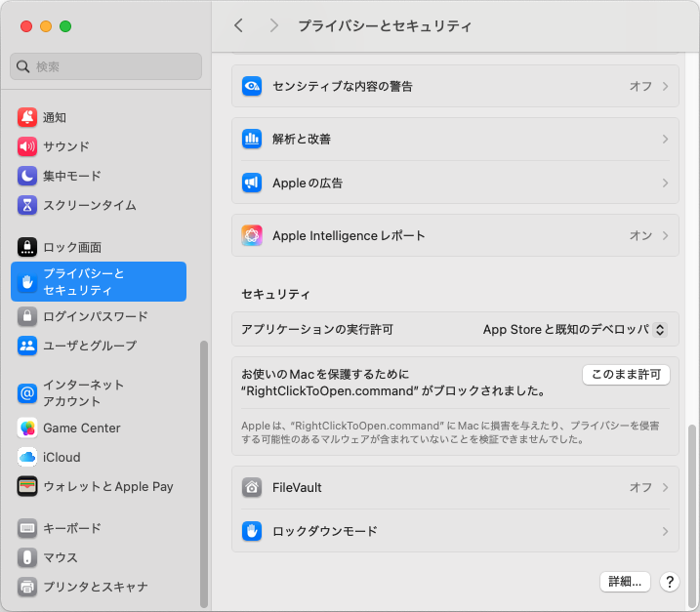Select ユーザとグループ label in sidebar
Screen dimensions: 700x612
[x=90, y=346]
